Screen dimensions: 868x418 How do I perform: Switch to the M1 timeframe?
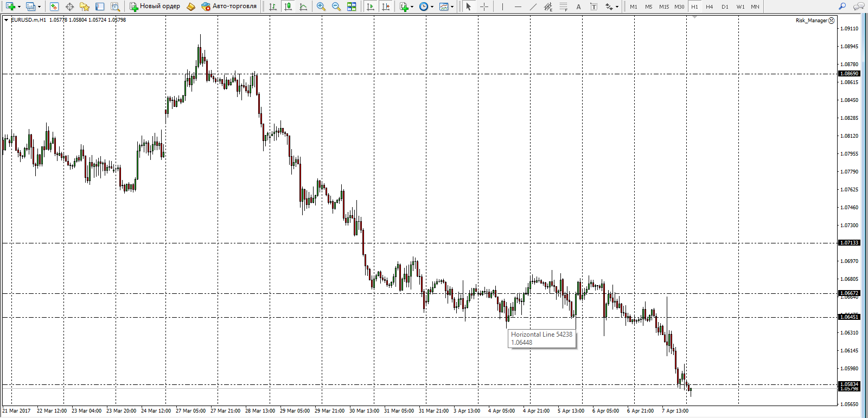pyautogui.click(x=634, y=7)
